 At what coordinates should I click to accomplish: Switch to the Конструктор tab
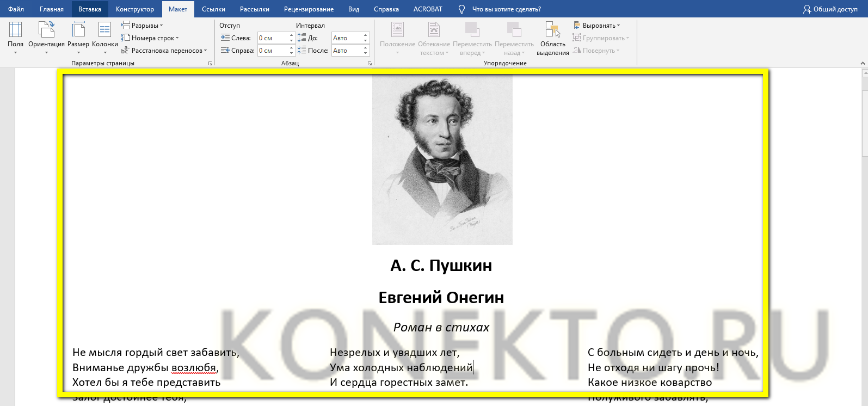[135, 9]
